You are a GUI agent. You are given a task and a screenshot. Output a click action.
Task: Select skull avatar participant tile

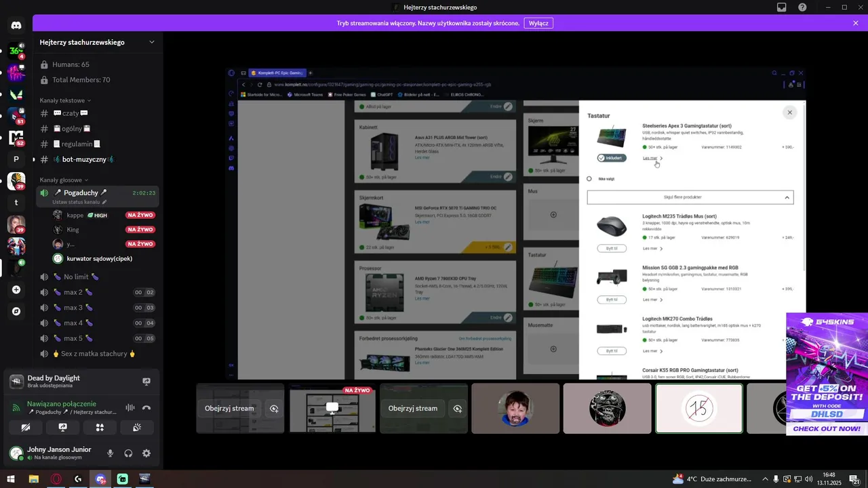pyautogui.click(x=607, y=408)
